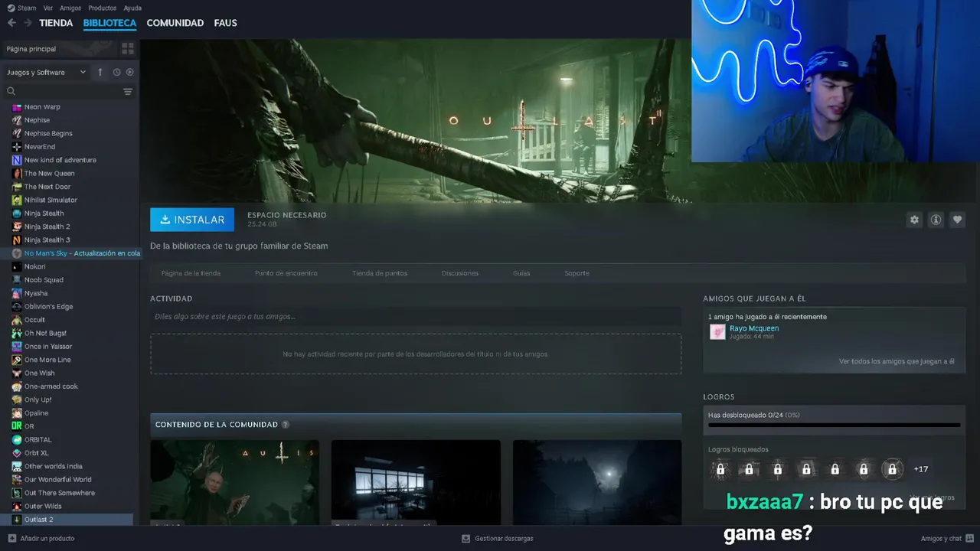Click the first locked achievement icon

[x=720, y=469]
